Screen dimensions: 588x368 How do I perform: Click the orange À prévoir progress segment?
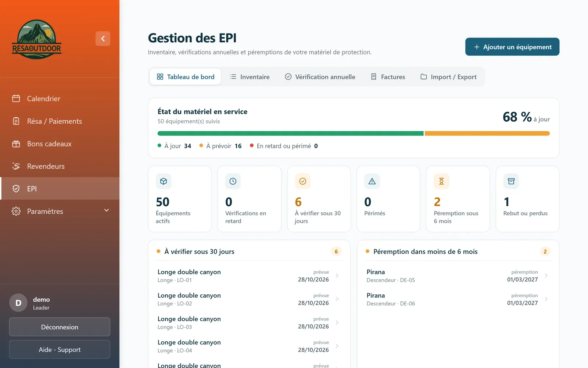click(487, 134)
